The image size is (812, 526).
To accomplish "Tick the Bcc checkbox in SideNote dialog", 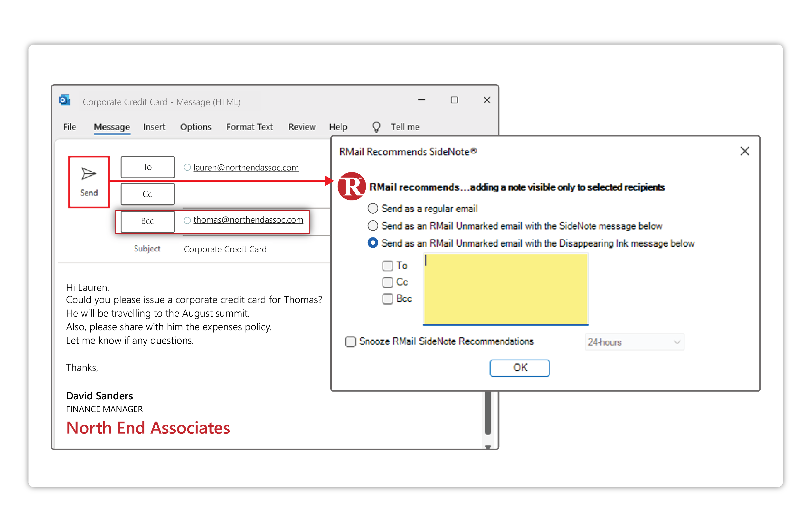I will coord(387,299).
